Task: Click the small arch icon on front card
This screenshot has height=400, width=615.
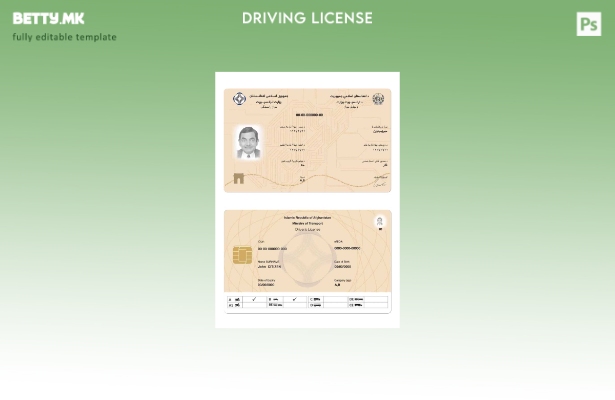Action: click(238, 178)
